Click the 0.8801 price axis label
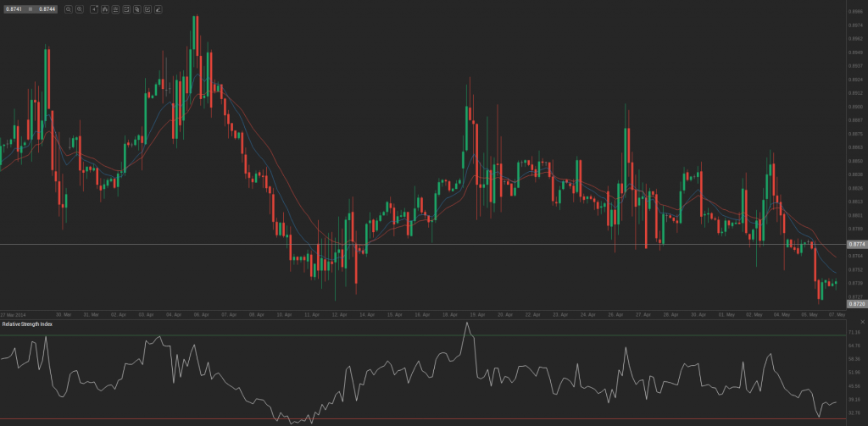Viewport: 868px width, 426px height. pos(855,215)
